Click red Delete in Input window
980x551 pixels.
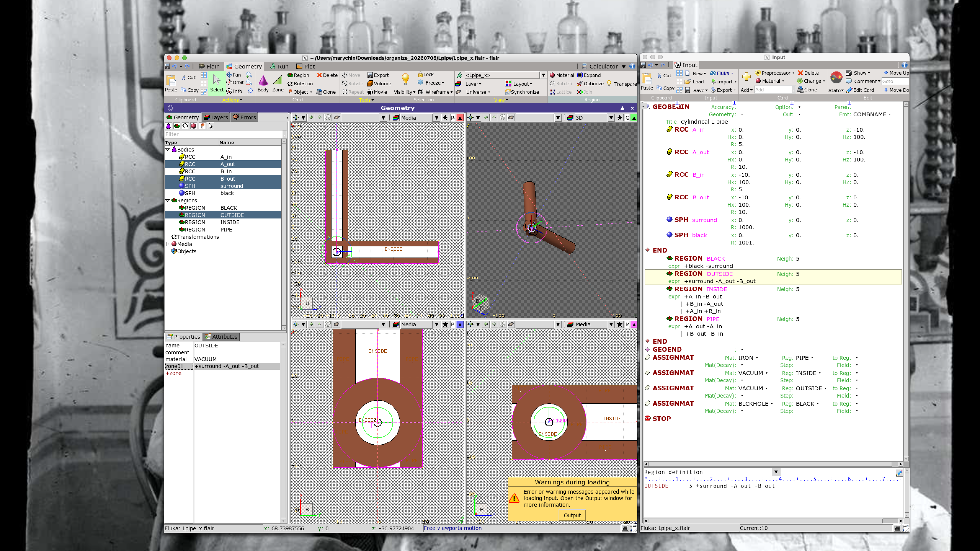point(808,73)
